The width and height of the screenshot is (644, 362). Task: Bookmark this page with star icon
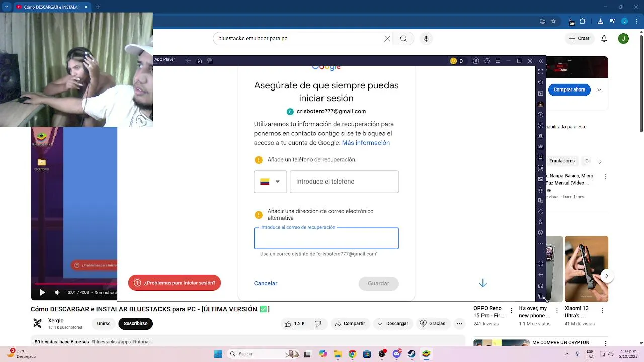(x=553, y=21)
